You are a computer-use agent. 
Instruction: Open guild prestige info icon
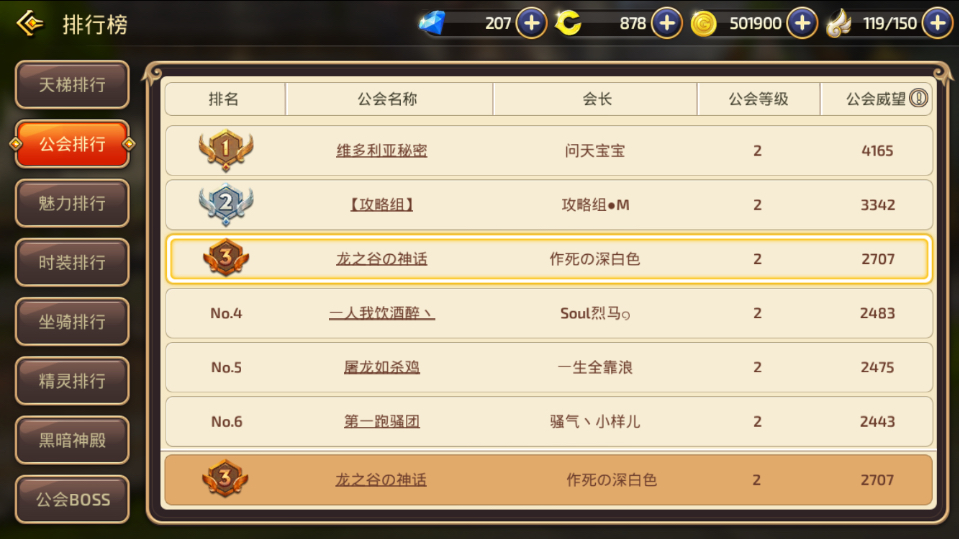coord(919,98)
